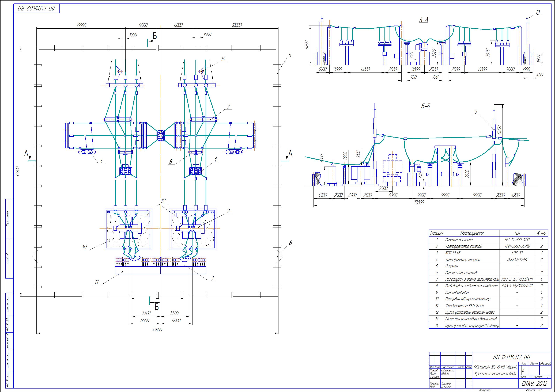Select the 33600 overall width dimension
The width and height of the screenshot is (555, 392).
(x=157, y=330)
